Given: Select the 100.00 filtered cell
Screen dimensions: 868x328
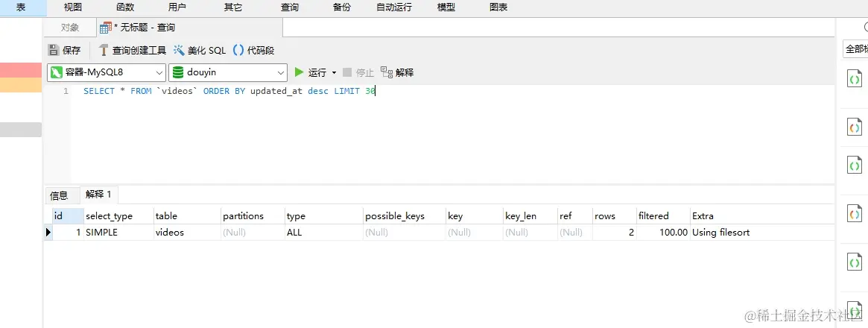Looking at the screenshot, I should 663,233.
